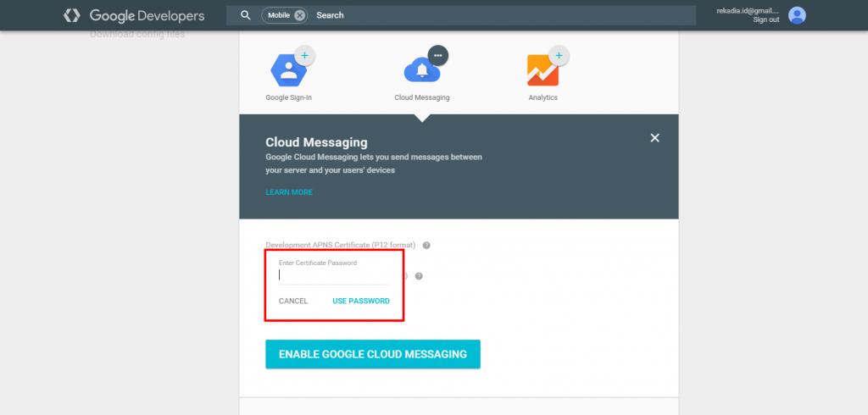
Task: Select the Analytics service icon
Action: (x=542, y=71)
